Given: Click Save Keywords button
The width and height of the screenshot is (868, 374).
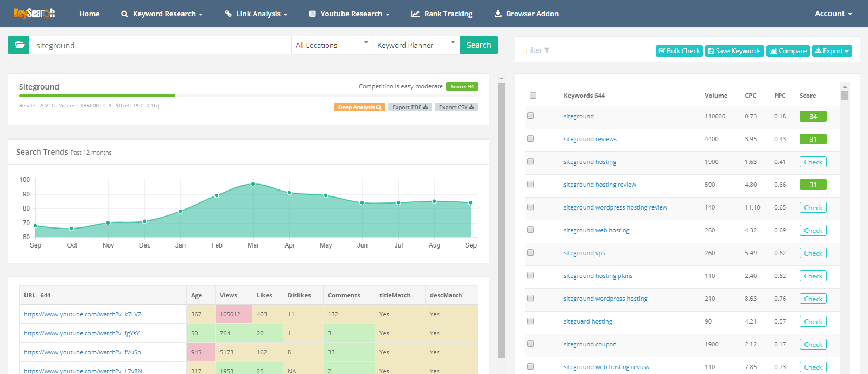Looking at the screenshot, I should point(734,51).
